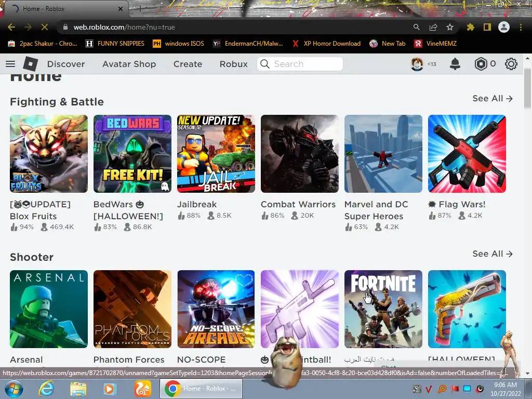Click the magnifier icon in Roblox search
The height and width of the screenshot is (399, 532).
coord(265,64)
